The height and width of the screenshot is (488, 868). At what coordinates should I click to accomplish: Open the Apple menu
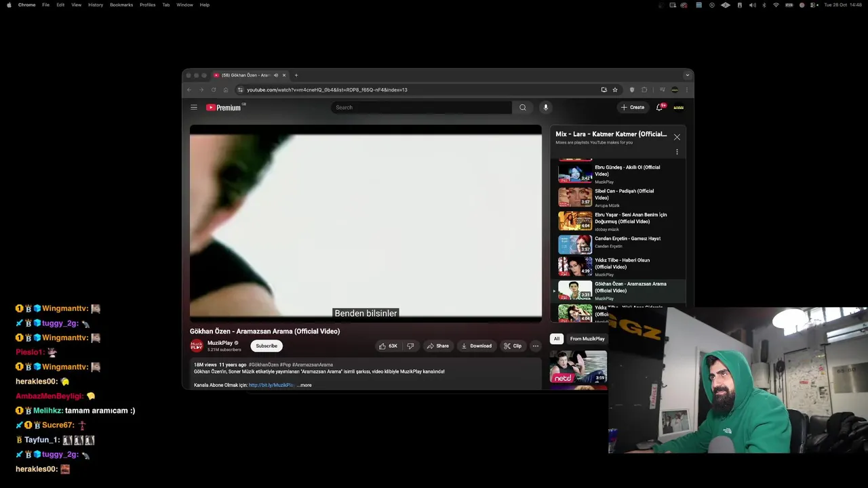point(9,5)
